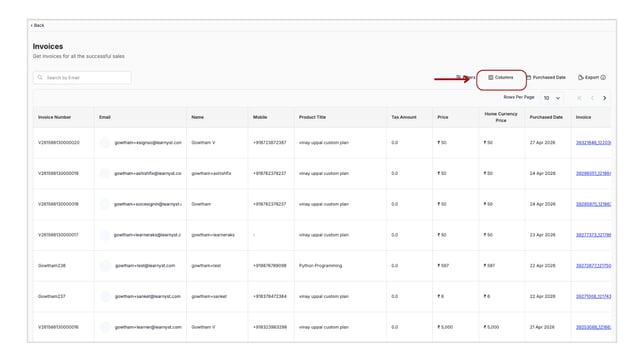
Task: Open invoice link for 23 Apr 2026 row
Action: click(593, 235)
